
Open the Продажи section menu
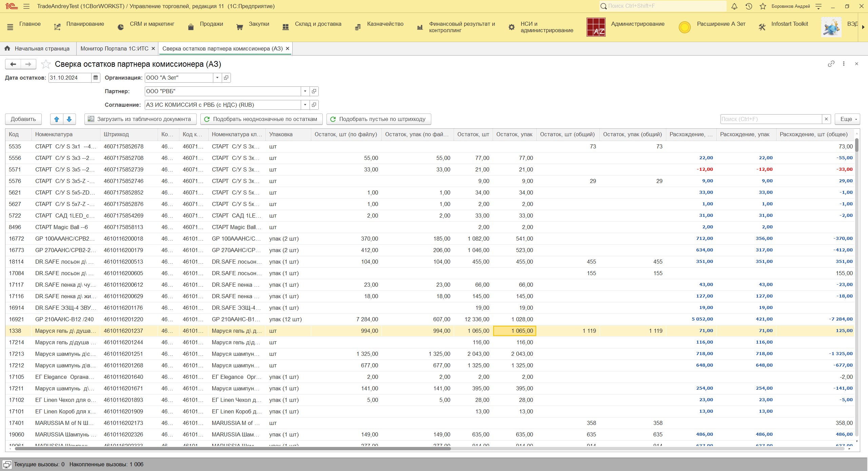pyautogui.click(x=211, y=24)
